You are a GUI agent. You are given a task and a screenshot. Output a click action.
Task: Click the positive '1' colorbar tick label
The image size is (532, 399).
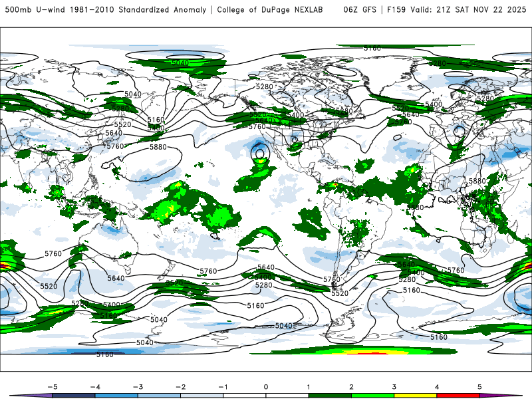point(309,387)
